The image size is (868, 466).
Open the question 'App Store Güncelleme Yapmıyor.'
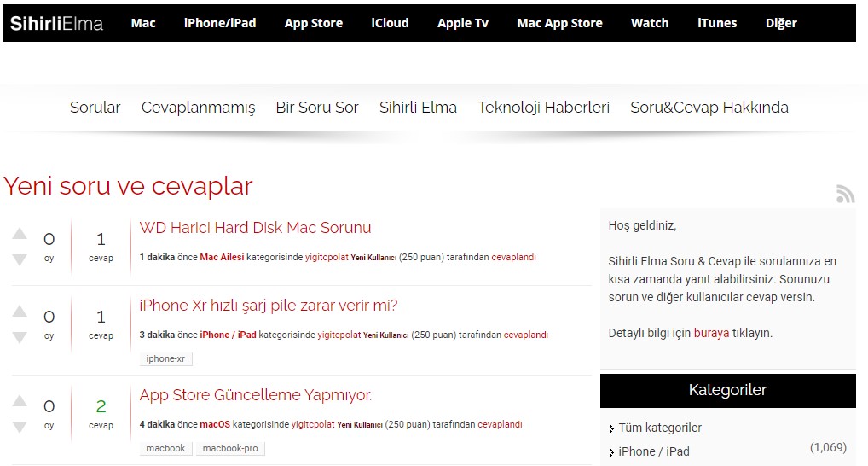(256, 395)
